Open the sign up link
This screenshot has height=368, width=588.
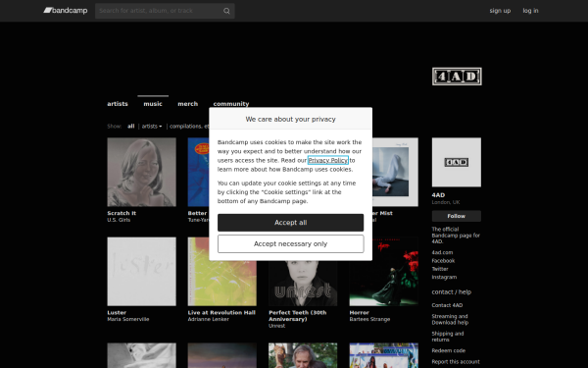500,11
